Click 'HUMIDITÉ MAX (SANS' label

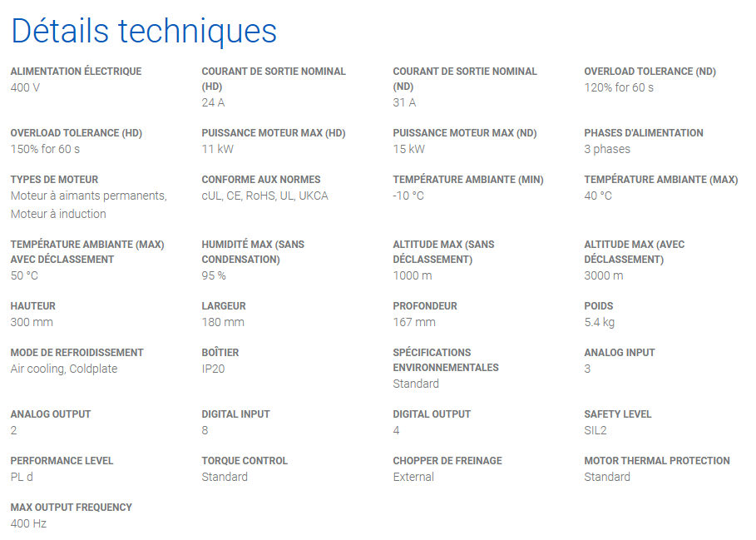tap(253, 245)
